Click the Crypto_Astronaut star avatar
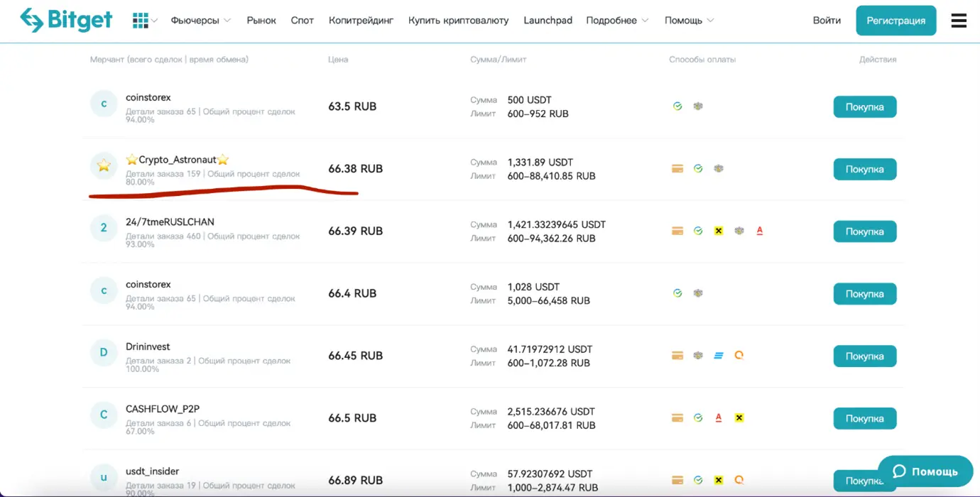 point(104,166)
